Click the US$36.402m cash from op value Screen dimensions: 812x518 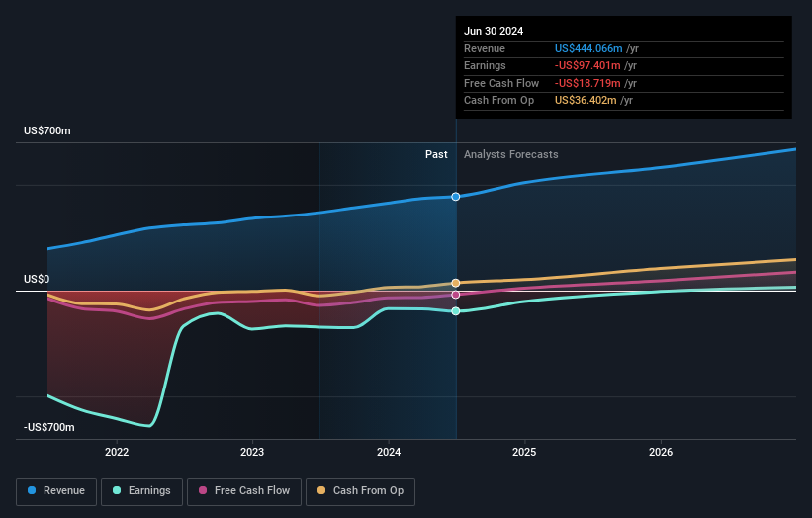(x=586, y=101)
